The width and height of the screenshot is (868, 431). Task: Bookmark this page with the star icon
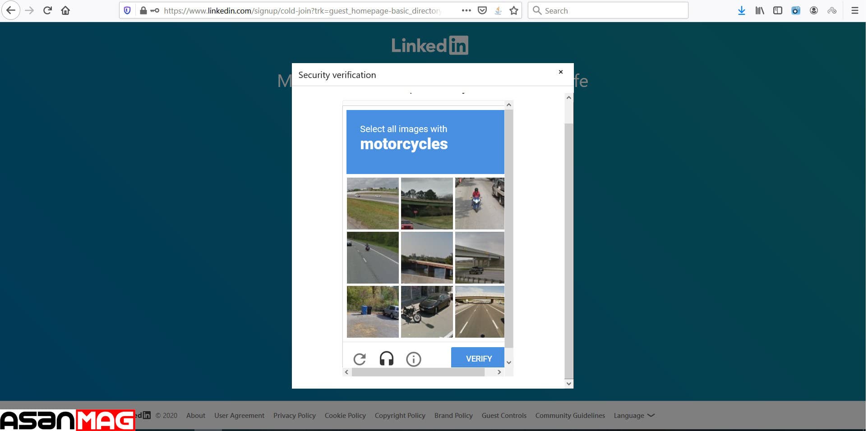pos(513,10)
